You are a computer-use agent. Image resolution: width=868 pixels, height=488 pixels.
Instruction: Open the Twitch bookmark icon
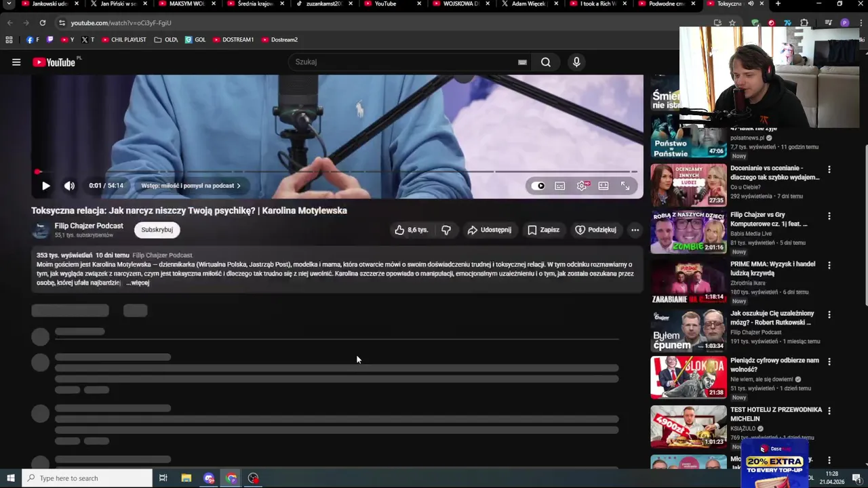coord(50,39)
